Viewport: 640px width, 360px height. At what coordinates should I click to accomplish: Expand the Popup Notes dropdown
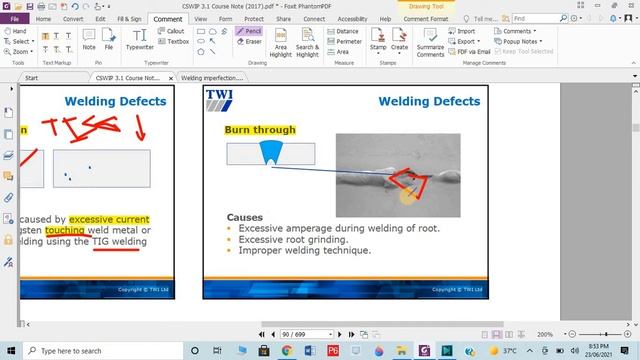[x=541, y=42]
